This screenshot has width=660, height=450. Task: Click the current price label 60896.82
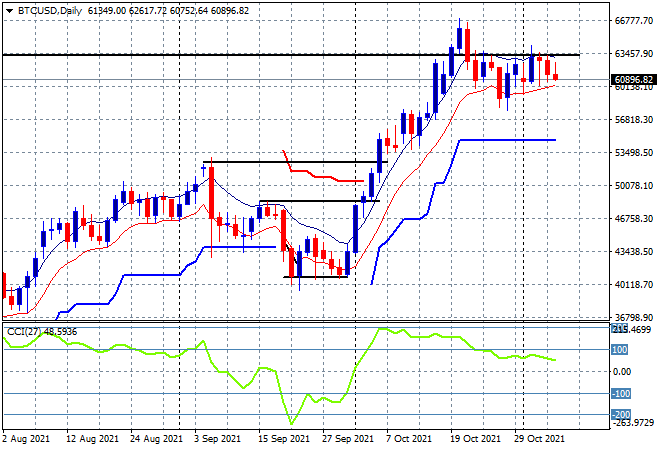633,80
